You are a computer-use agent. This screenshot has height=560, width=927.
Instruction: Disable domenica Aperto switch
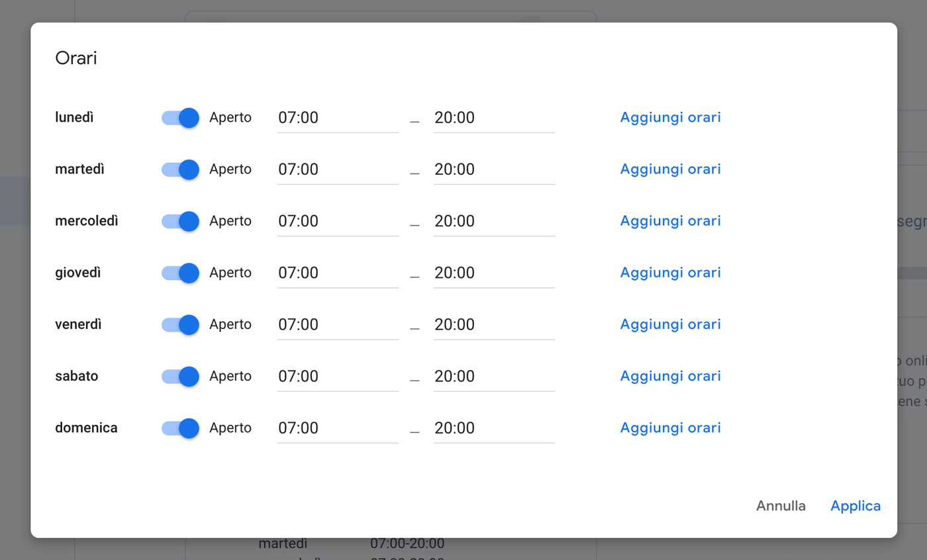point(180,428)
